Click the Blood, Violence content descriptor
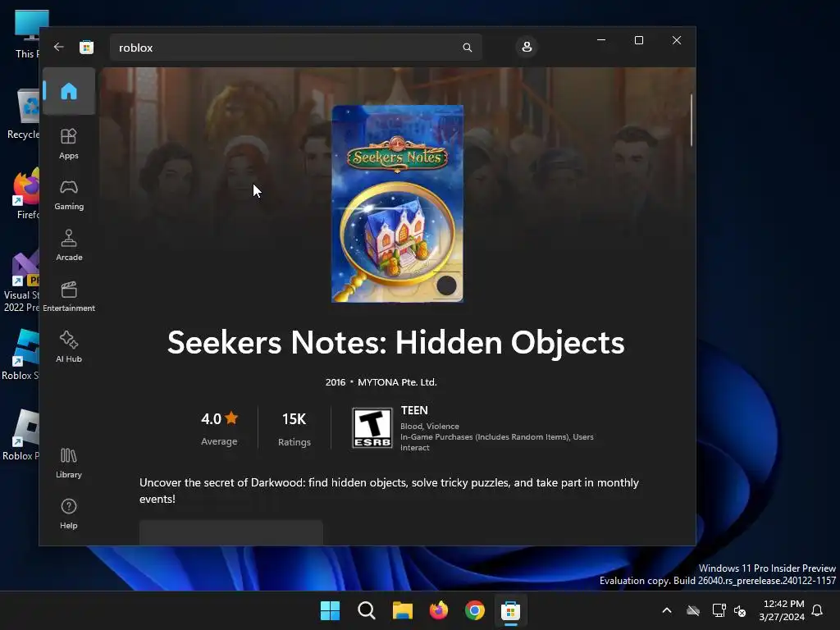840x630 pixels. tap(430, 427)
